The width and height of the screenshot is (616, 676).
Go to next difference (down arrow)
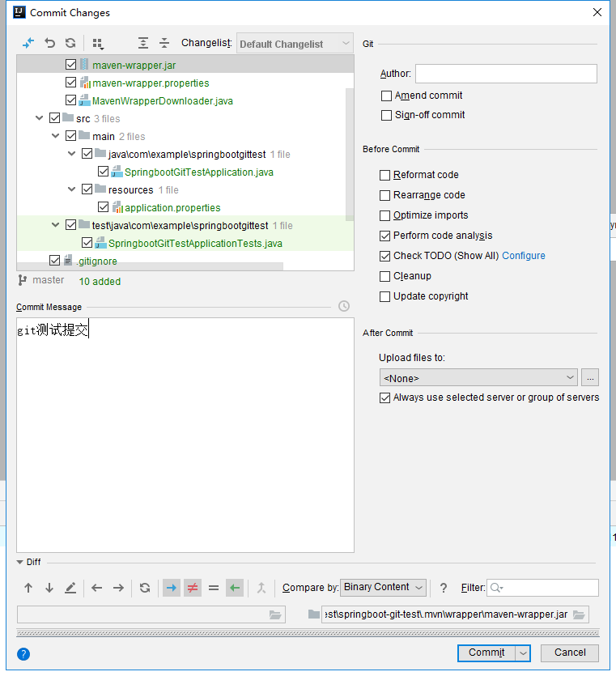(49, 588)
